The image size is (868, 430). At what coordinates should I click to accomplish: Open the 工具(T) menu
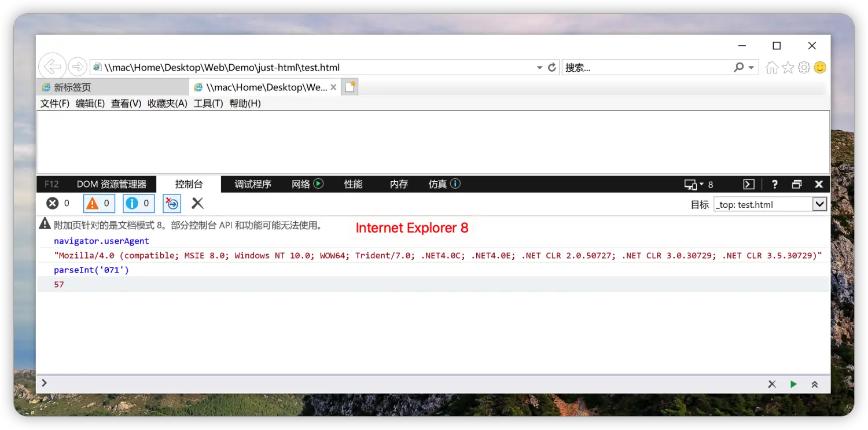point(208,104)
